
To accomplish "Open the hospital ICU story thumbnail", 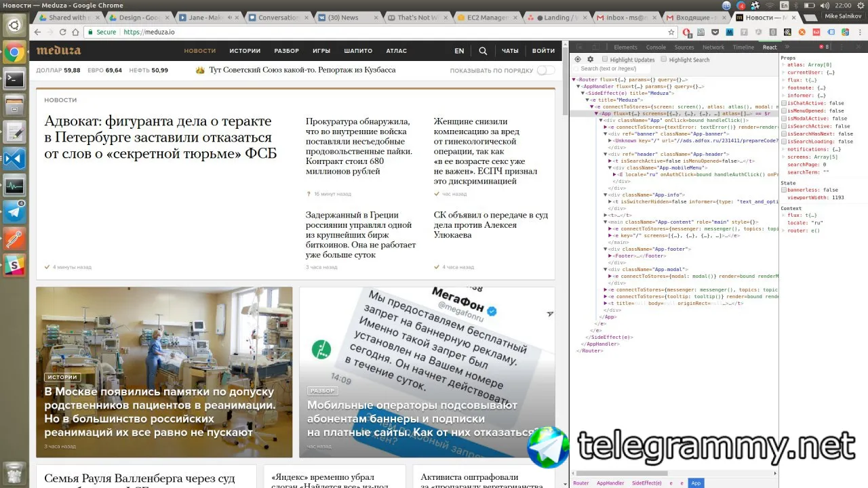I will tap(164, 372).
